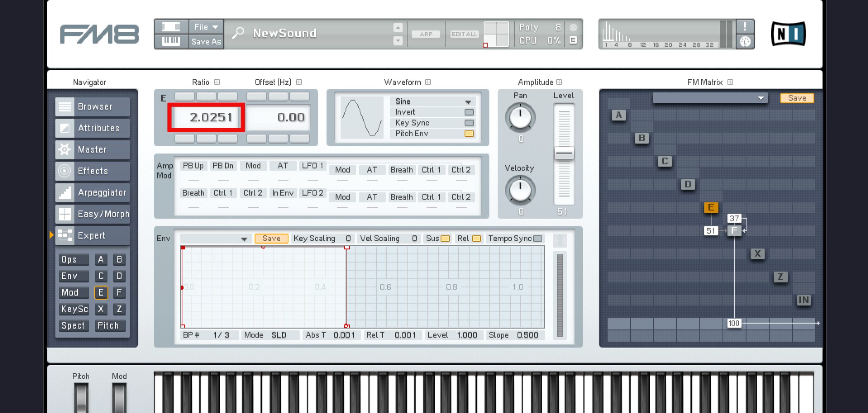
Task: Switch to the Pitch tab
Action: pyautogui.click(x=110, y=325)
